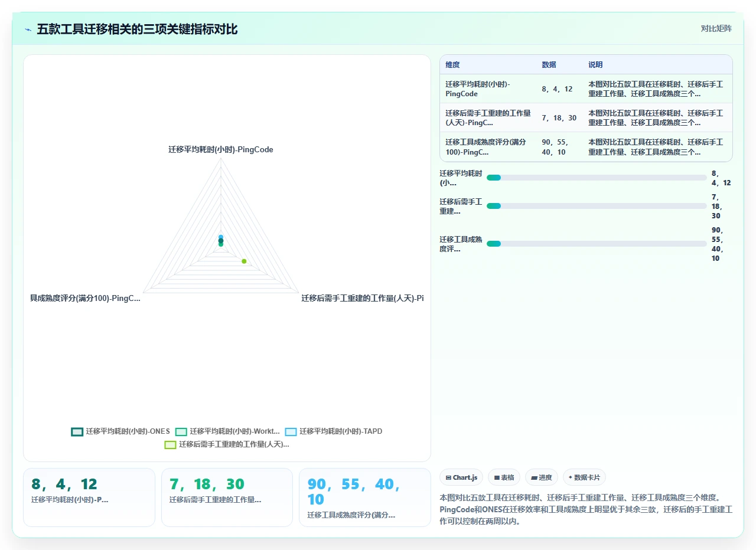The image size is (756, 550).
Task: Click the radar axis label 具成熟度评分(满分100)-PingC...
Action: coord(85,299)
